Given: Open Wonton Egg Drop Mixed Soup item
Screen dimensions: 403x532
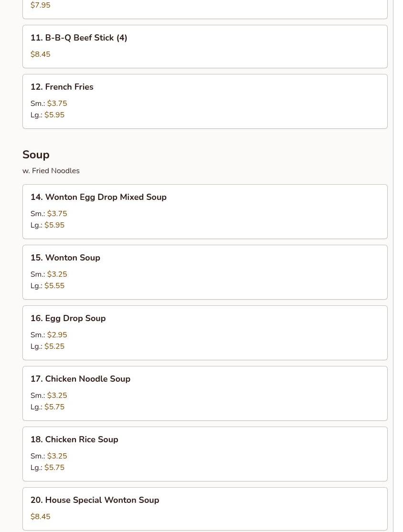Looking at the screenshot, I should [205, 212].
